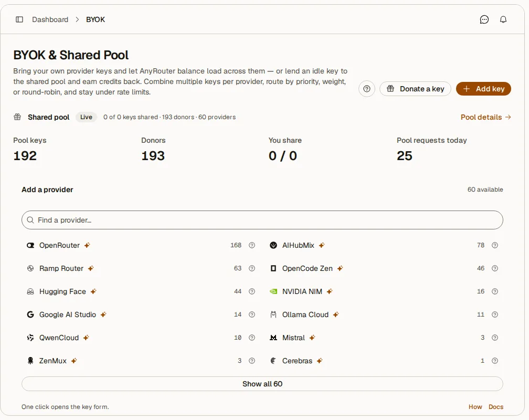Open help icon on Hugging Face row
Screen dimensions: 529x420
252,291
